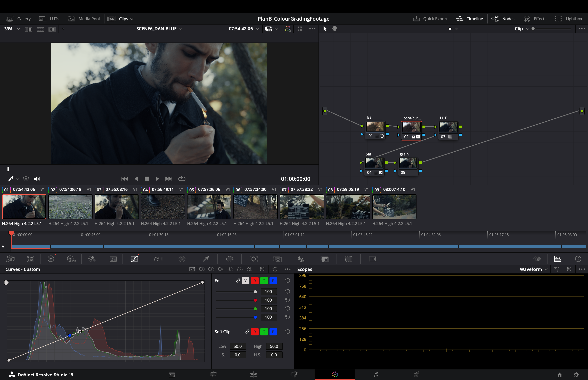Open the SCENE6_DAN-BLUE timeline dropdown
The image size is (588, 380).
(x=159, y=29)
